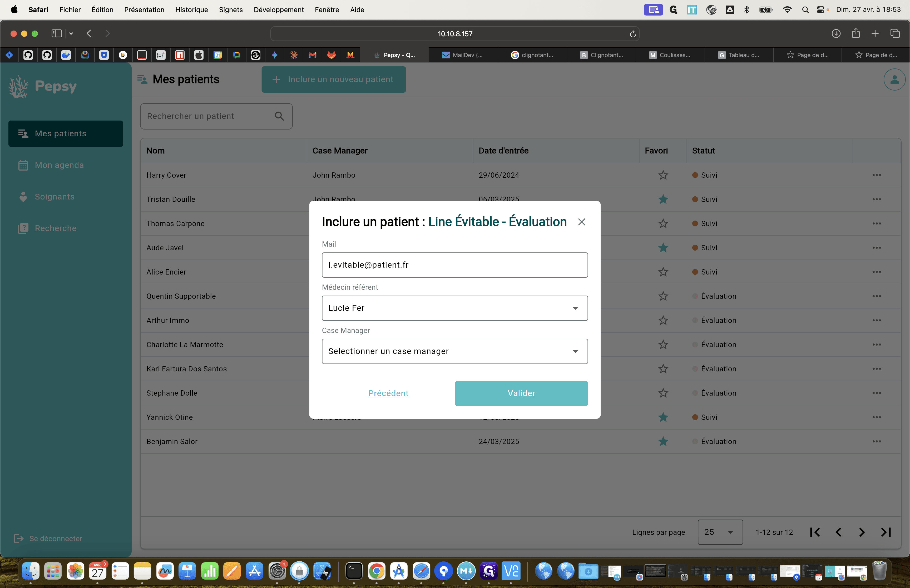Image resolution: width=910 pixels, height=588 pixels.
Task: Open Safari downloads icon
Action: click(836, 34)
